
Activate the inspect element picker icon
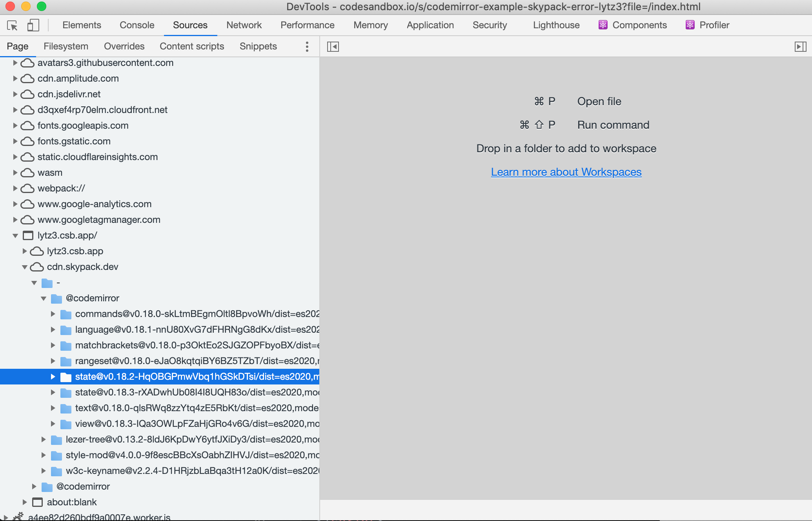point(13,26)
